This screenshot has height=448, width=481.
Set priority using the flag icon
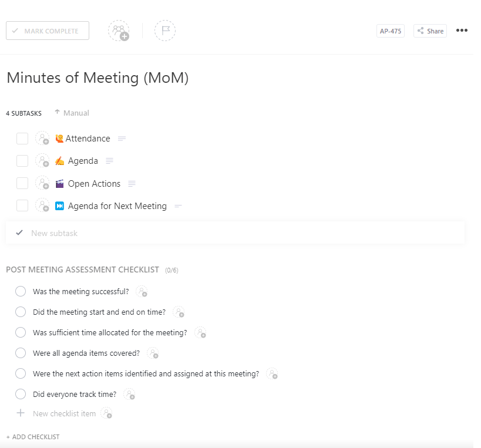point(165,31)
